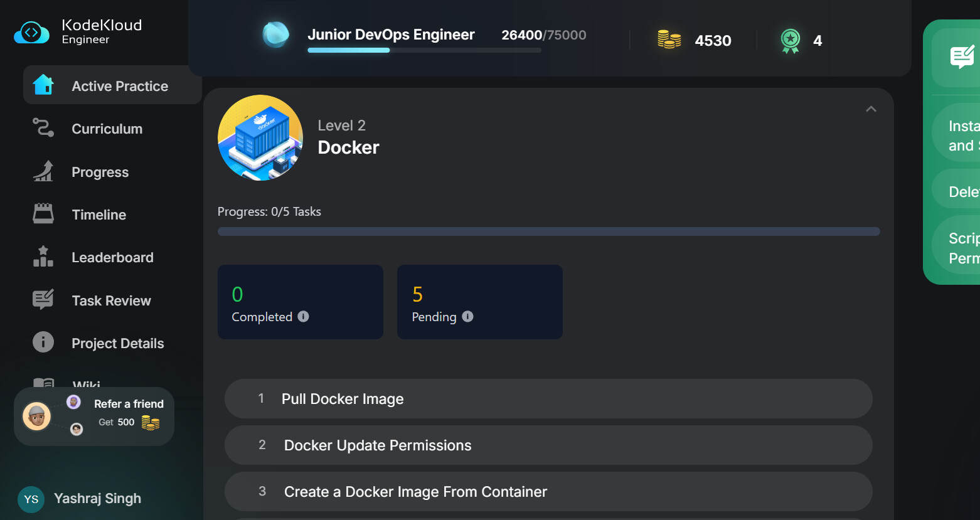Click the 4530 coin balance

[x=713, y=41]
